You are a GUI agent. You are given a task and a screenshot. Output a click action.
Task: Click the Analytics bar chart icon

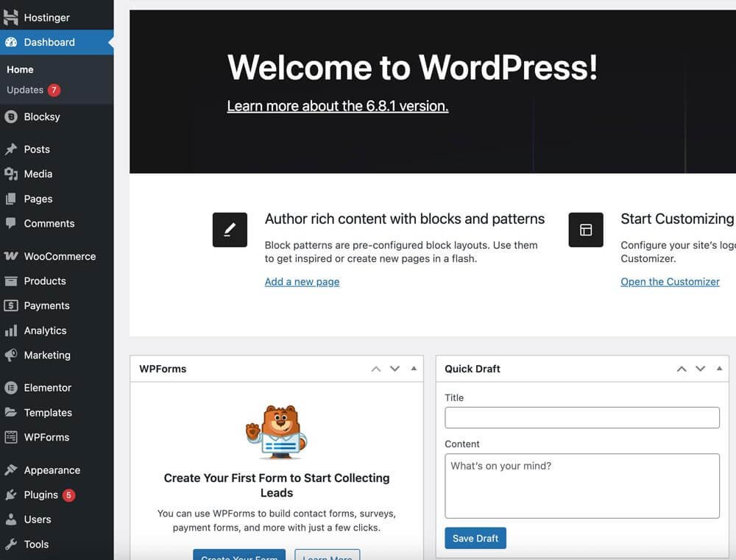(x=11, y=330)
